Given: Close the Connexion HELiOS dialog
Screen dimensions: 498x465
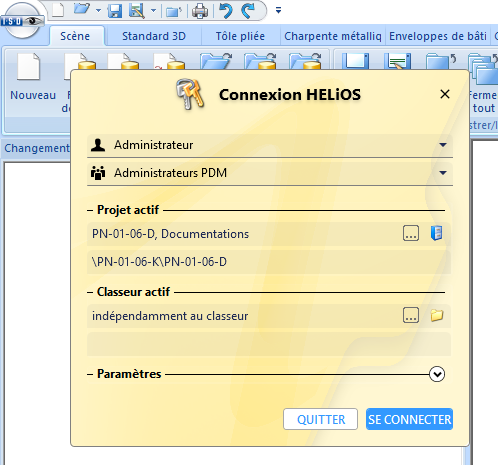Looking at the screenshot, I should (x=445, y=94).
